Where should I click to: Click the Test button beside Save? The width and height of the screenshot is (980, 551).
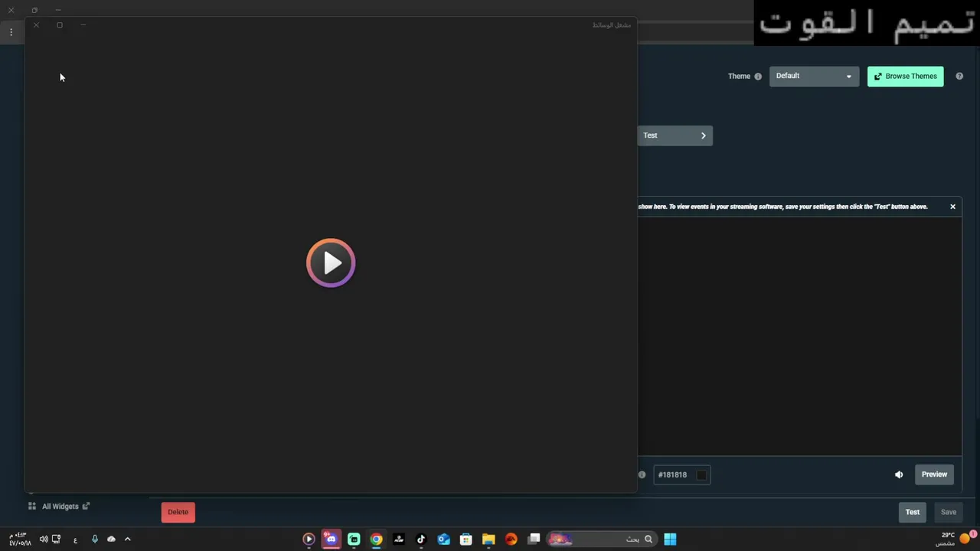click(913, 512)
